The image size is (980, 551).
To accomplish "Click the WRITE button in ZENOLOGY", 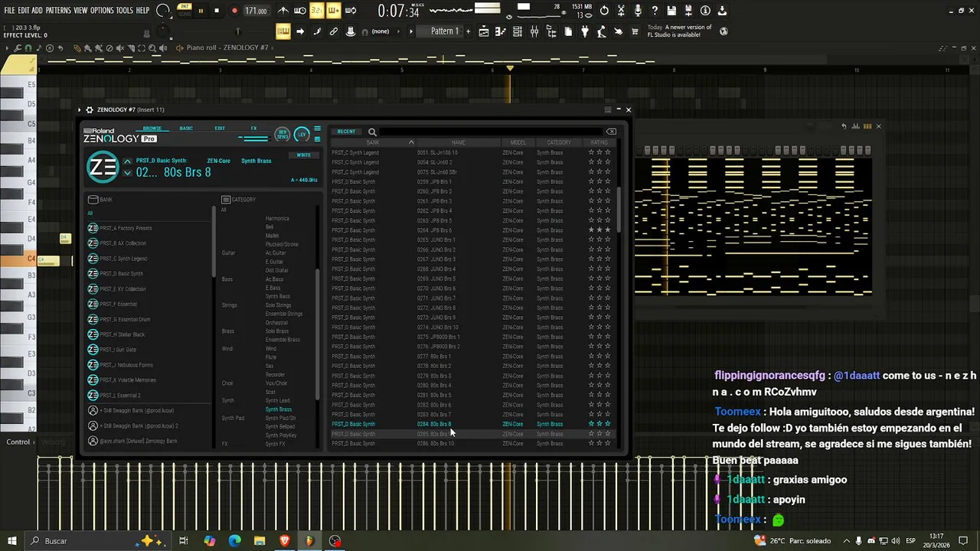I will [304, 155].
